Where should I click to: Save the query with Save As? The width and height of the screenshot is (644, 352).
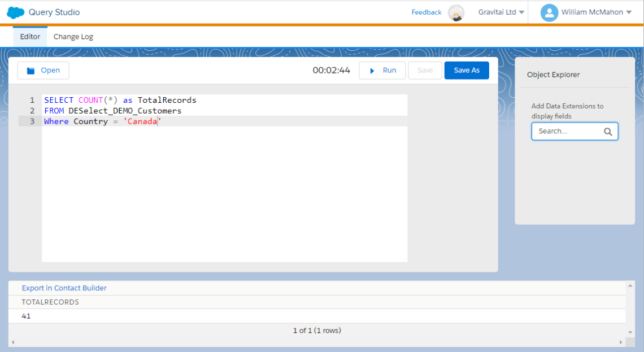(x=467, y=70)
